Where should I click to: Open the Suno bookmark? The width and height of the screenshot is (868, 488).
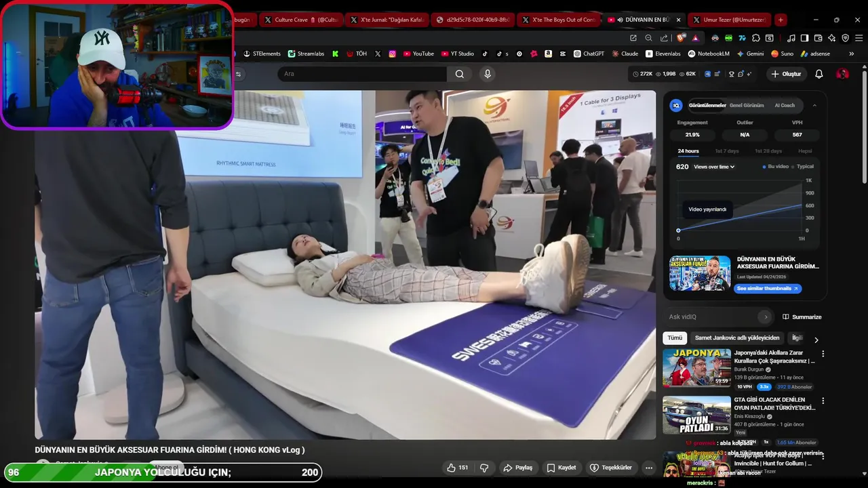(x=782, y=54)
